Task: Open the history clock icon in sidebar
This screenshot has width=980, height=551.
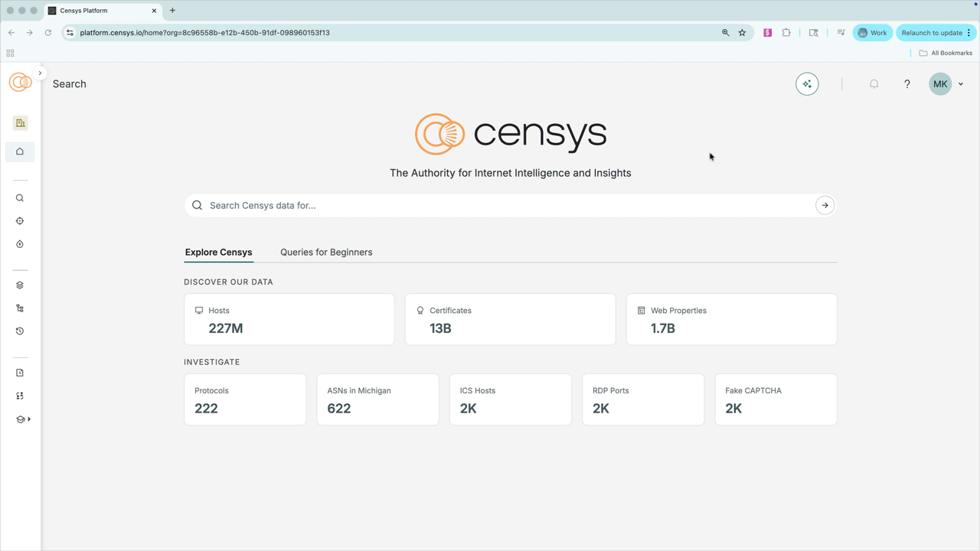Action: pyautogui.click(x=20, y=331)
